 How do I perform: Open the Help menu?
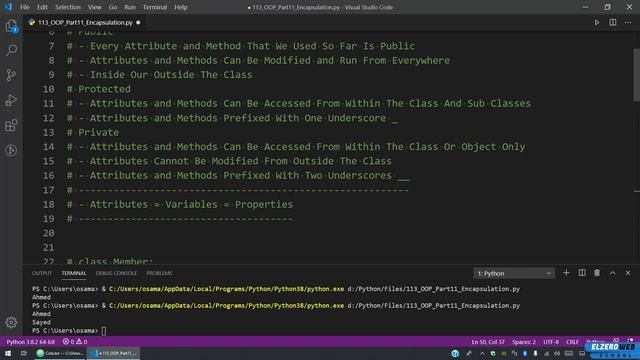181,7
